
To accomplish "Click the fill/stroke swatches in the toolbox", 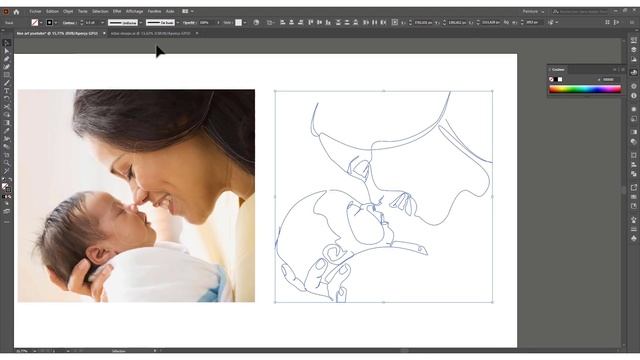I will 6,187.
